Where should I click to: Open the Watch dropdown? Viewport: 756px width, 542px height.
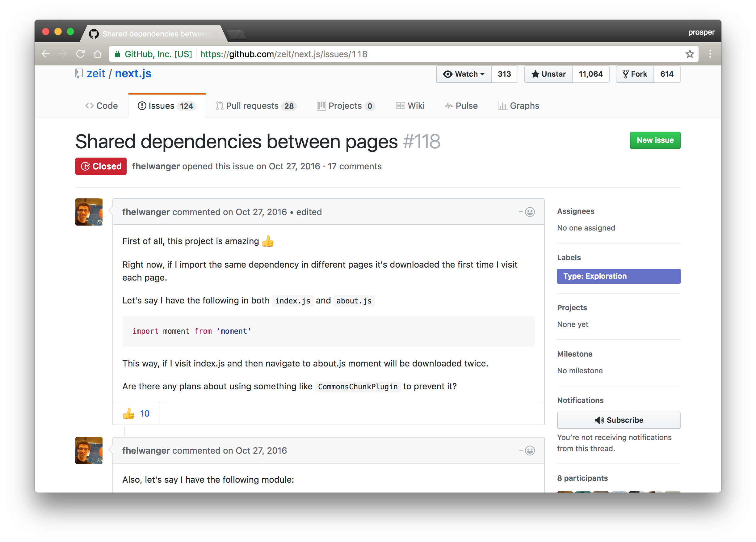click(x=464, y=74)
